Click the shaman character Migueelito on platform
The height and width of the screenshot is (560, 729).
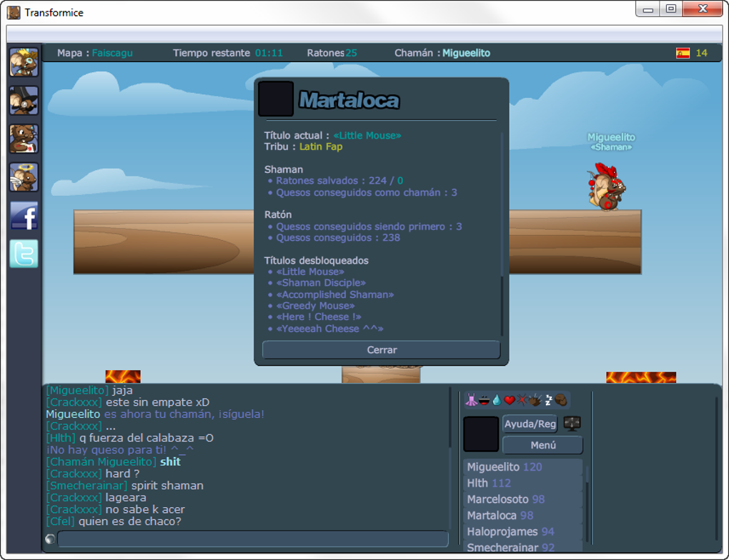pos(607,187)
